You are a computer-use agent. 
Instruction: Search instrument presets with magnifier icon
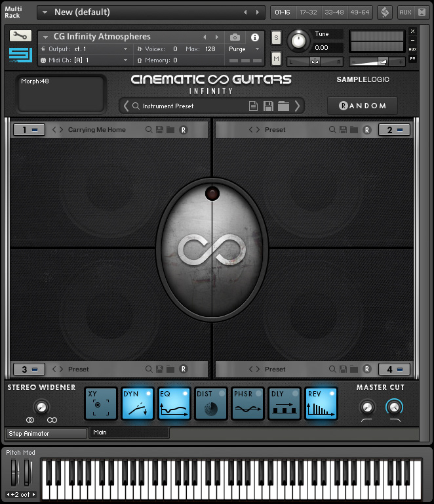[x=136, y=106]
